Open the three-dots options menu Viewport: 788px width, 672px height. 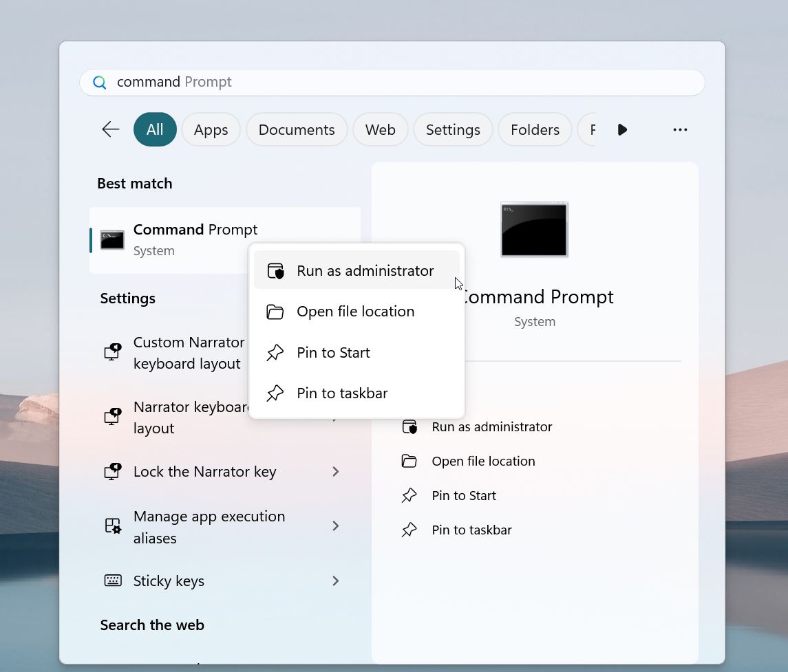pos(680,129)
